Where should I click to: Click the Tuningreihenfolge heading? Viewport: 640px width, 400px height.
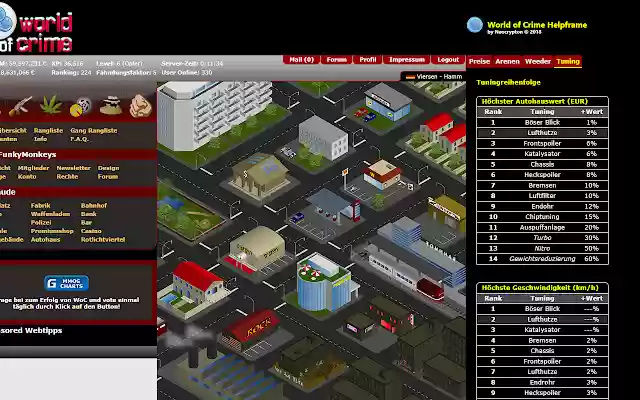(508, 82)
